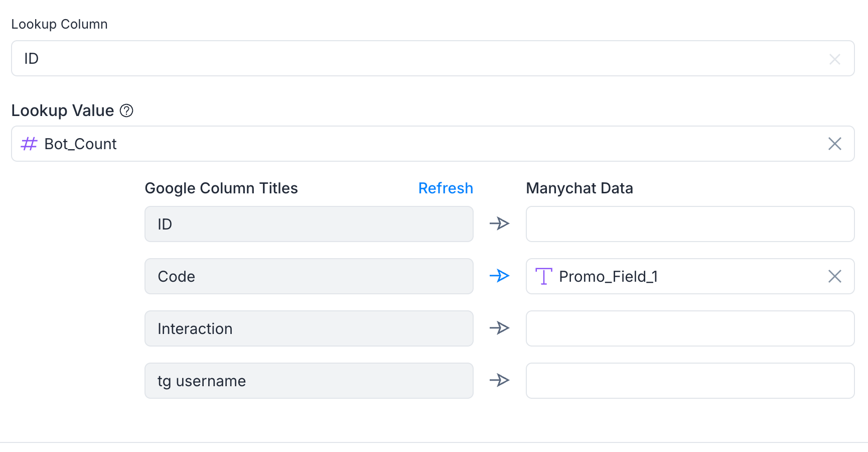
Task: Clear the Bot_Count lookup value
Action: click(x=834, y=144)
